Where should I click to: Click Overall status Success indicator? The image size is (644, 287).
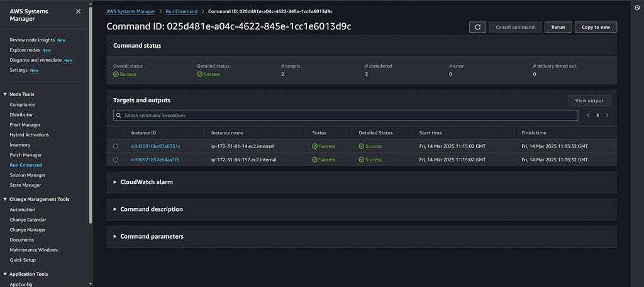point(125,74)
